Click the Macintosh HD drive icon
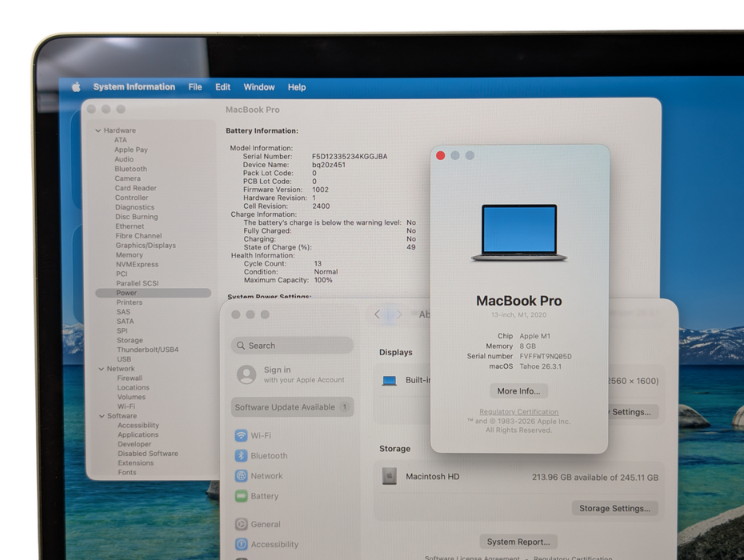This screenshot has width=744, height=560. point(389,476)
